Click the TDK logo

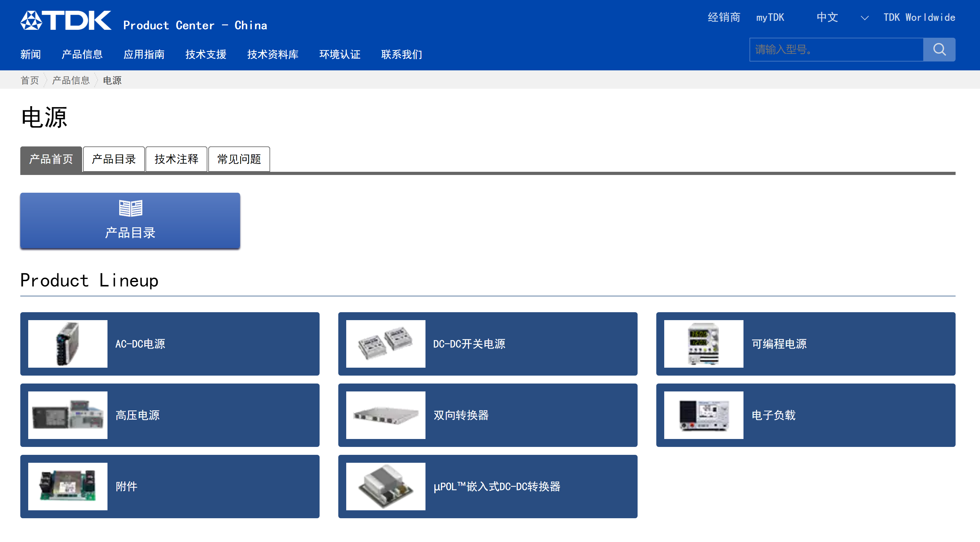pos(66,20)
